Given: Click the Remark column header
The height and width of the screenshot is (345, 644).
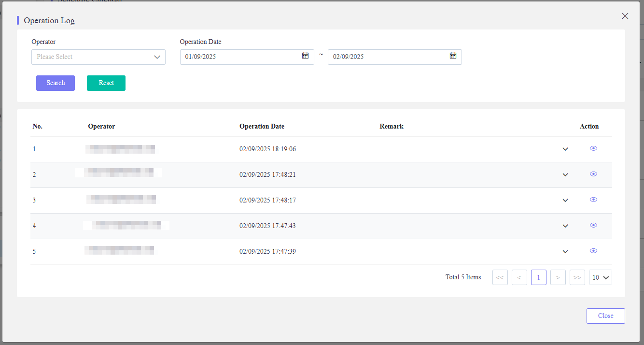Looking at the screenshot, I should click(x=392, y=127).
